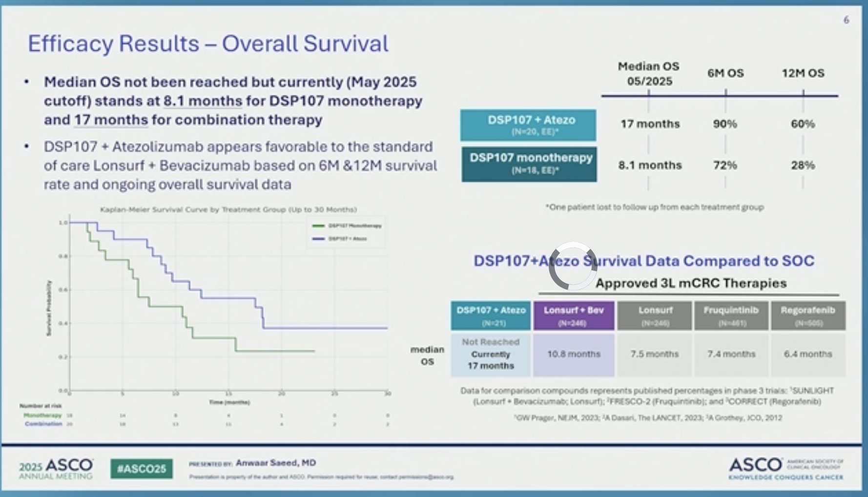This screenshot has width=868, height=497.
Task: Click underlined 8.1 months in first bullet
Action: pos(203,101)
